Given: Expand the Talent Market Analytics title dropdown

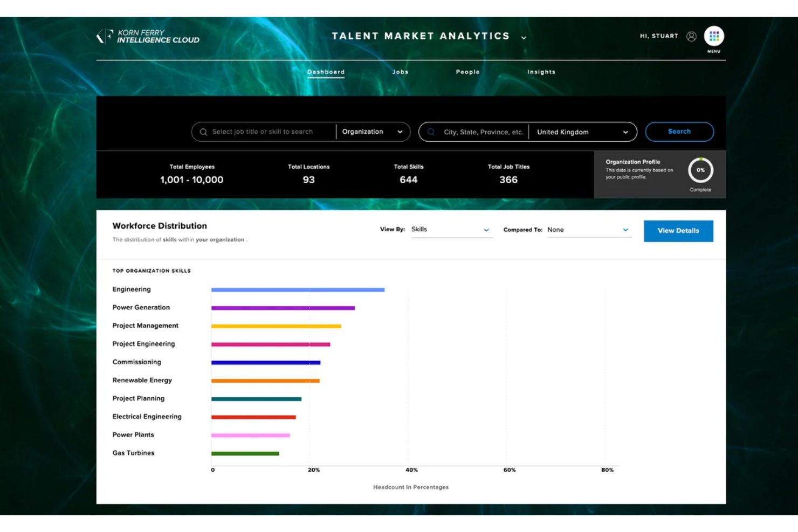Looking at the screenshot, I should 523,38.
